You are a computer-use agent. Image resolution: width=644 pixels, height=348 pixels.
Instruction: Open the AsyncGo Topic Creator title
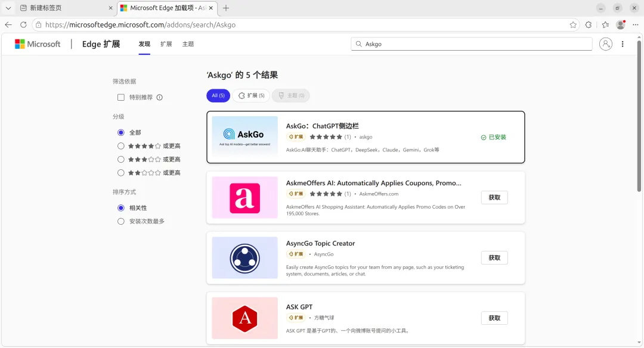pos(320,243)
